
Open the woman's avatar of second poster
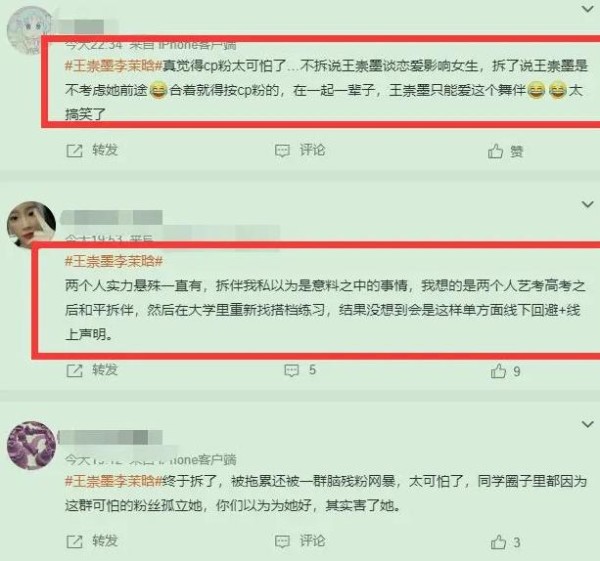click(31, 225)
